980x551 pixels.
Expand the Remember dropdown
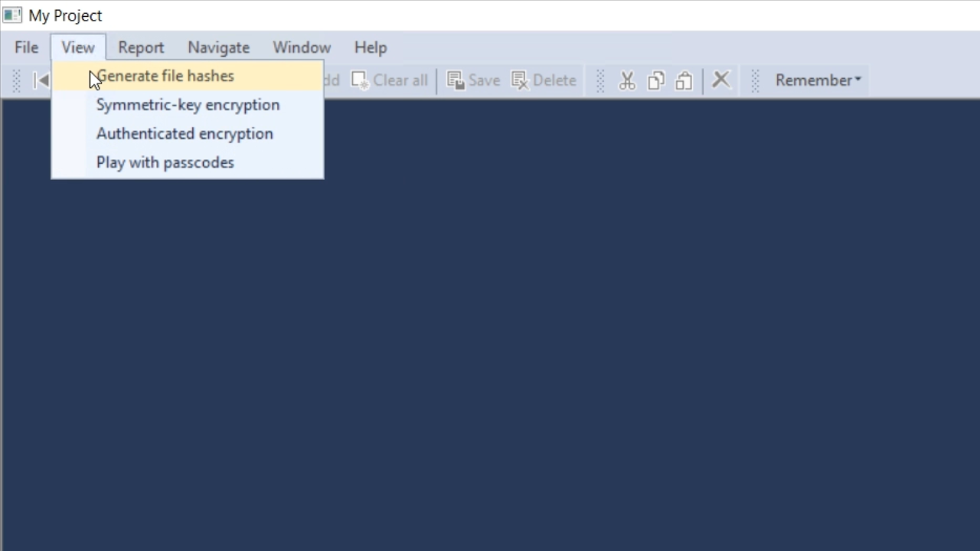click(818, 80)
